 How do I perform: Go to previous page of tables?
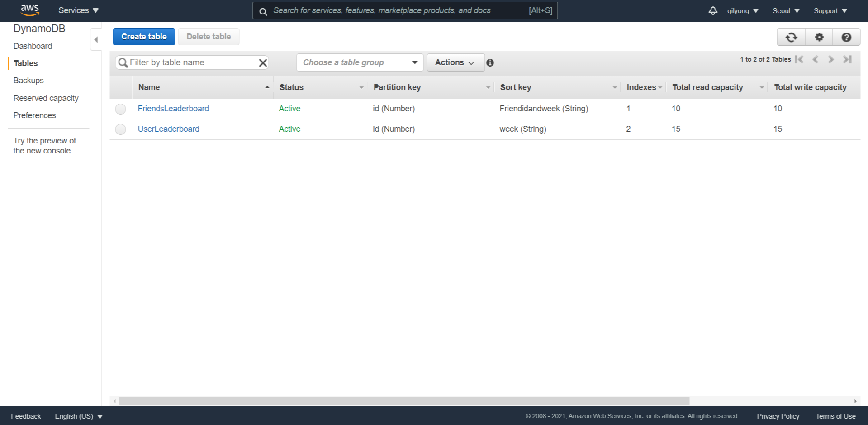(x=815, y=59)
